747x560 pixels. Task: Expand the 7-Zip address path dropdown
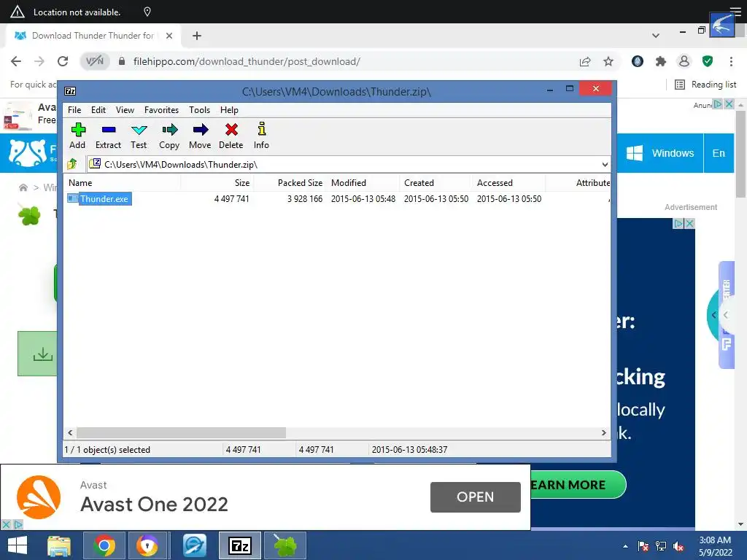605,164
